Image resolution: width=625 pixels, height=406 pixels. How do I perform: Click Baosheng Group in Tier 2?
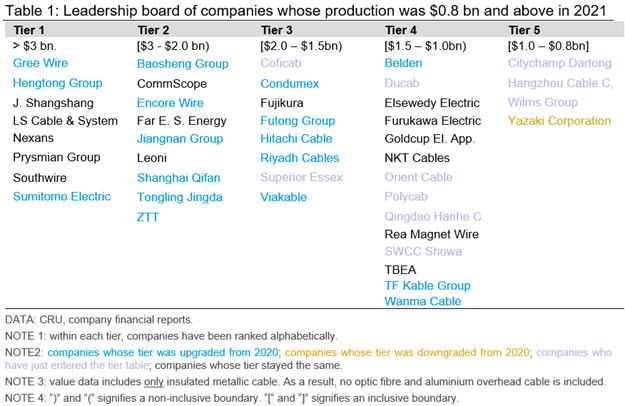pyautogui.click(x=182, y=64)
